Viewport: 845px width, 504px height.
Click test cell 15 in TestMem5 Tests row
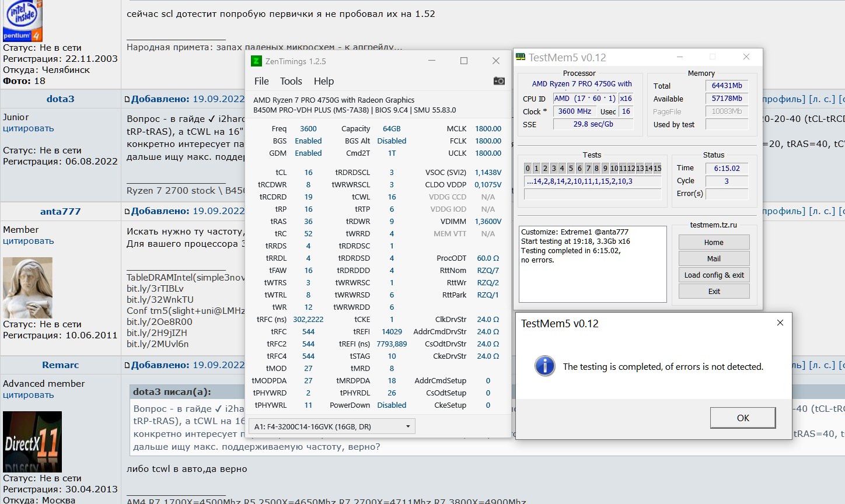pyautogui.click(x=657, y=168)
